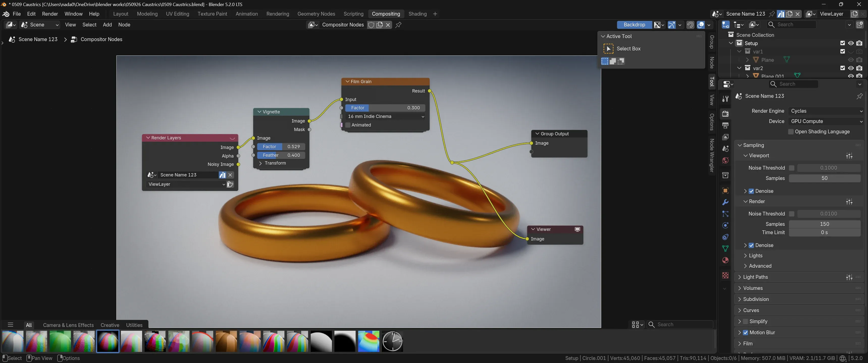
Task: Open the Render properties tab icon
Action: tap(725, 114)
